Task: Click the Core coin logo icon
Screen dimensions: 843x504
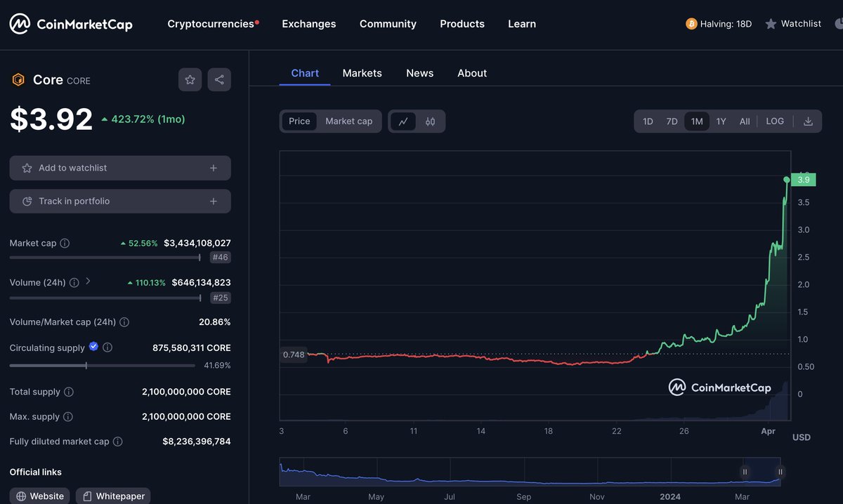Action: 18,80
